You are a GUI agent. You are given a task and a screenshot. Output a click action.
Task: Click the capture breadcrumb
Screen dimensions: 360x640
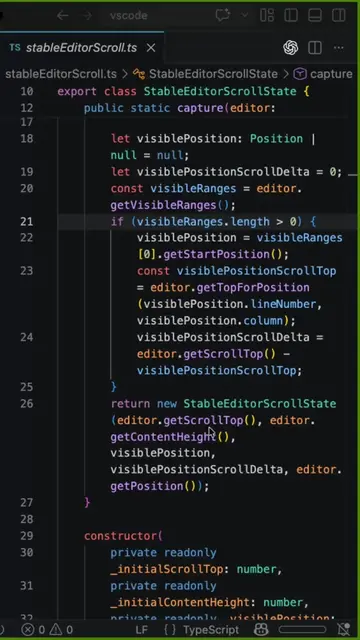(x=331, y=74)
